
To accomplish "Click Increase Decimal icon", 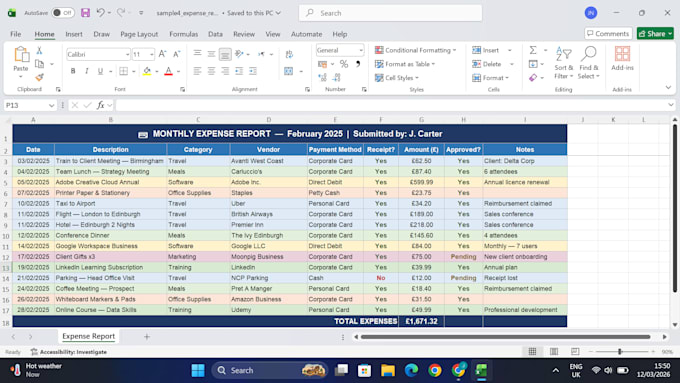I will tap(322, 78).
